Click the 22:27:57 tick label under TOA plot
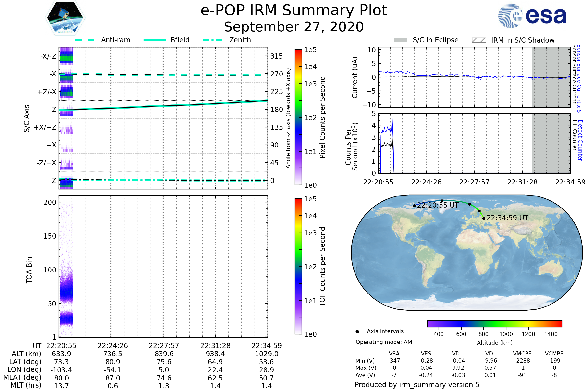Screen dimensions: 588x392 [164, 346]
